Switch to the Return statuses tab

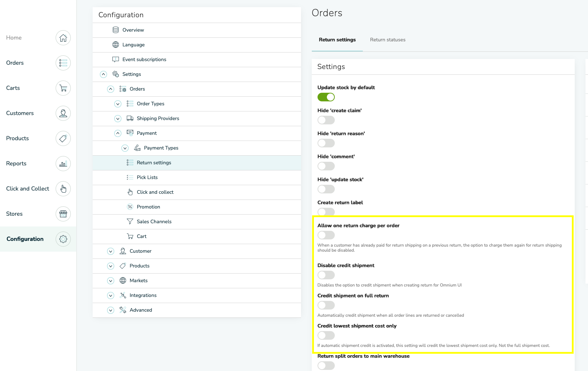388,40
